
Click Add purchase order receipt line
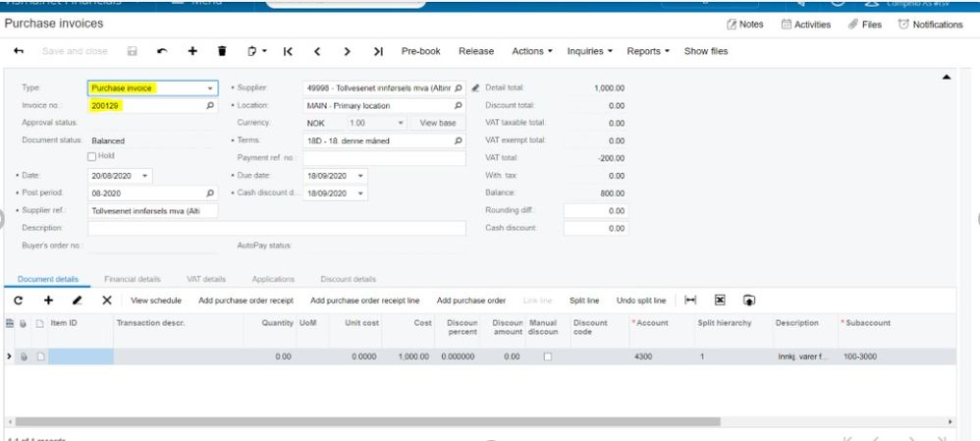click(364, 301)
